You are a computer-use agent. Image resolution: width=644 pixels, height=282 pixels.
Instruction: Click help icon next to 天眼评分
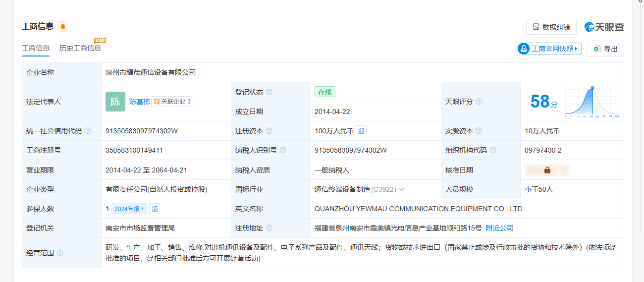[x=479, y=102]
